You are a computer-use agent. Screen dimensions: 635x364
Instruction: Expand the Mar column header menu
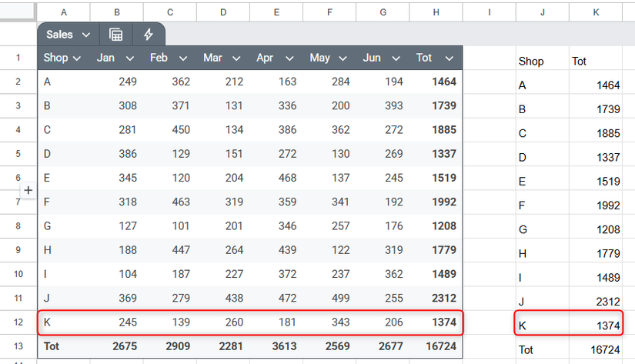click(237, 58)
